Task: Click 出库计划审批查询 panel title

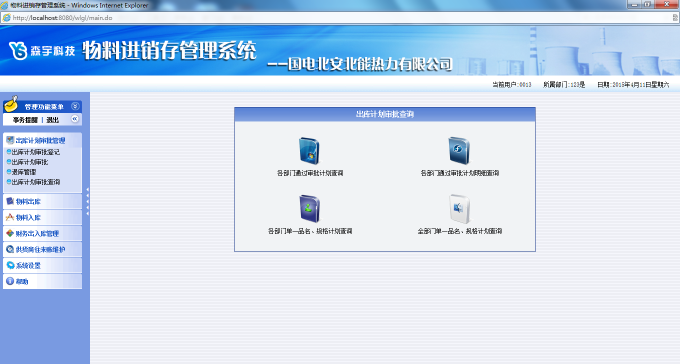Action: click(x=385, y=114)
